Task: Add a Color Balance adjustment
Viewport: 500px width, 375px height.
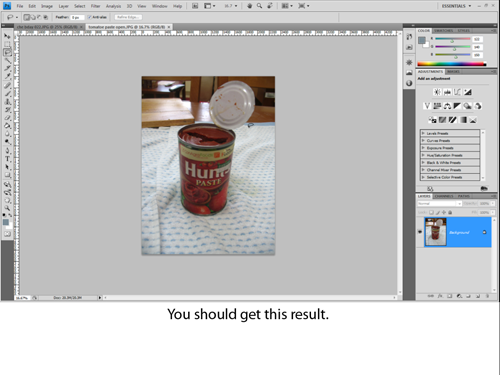Action: pyautogui.click(x=447, y=106)
